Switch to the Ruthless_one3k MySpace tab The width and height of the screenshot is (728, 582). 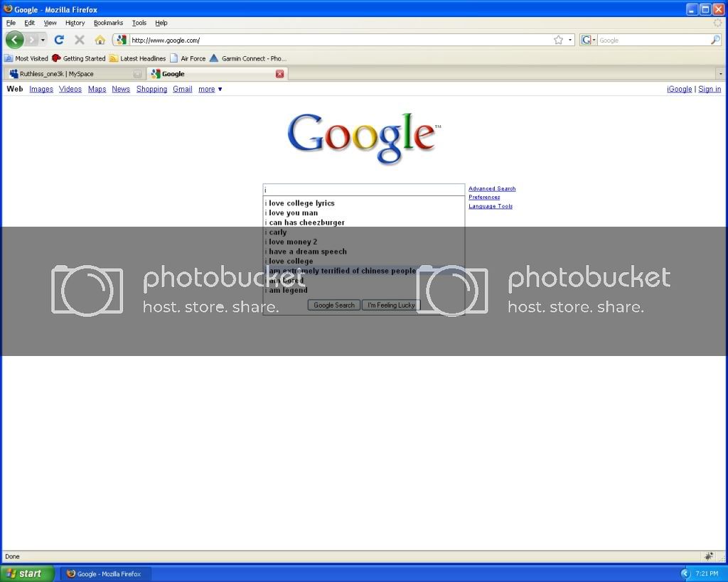(74, 74)
